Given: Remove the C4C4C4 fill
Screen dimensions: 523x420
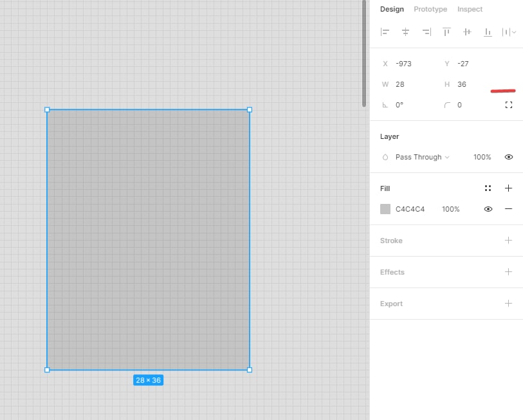Looking at the screenshot, I should pos(508,209).
